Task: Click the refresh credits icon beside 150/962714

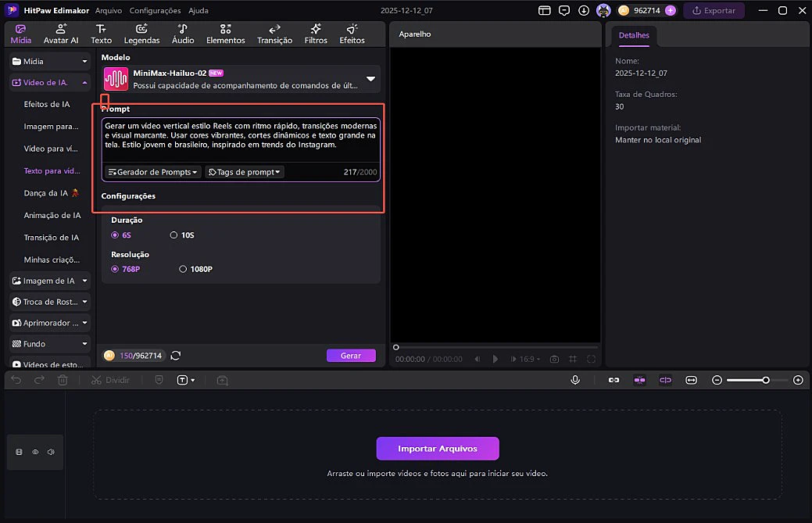Action: pyautogui.click(x=176, y=356)
